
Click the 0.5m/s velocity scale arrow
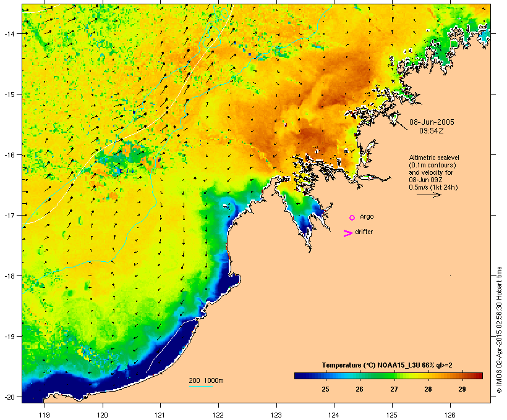[428, 195]
